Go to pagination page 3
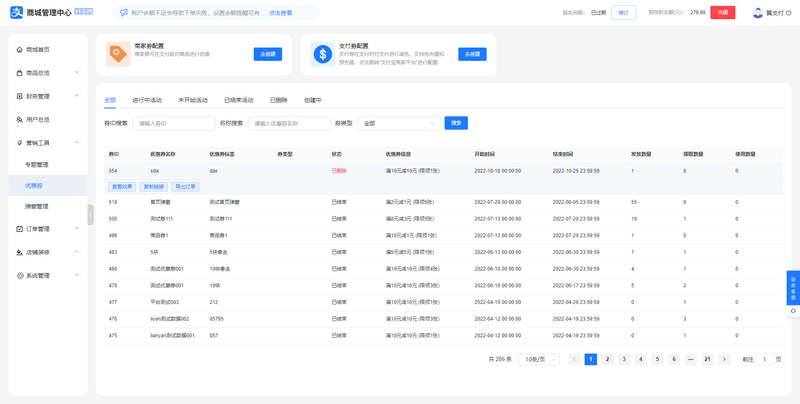 (x=624, y=359)
